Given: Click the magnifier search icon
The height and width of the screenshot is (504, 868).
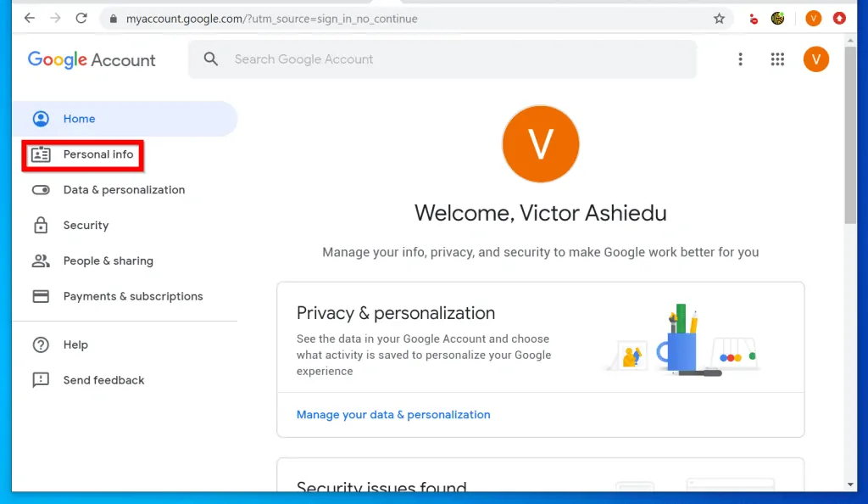Looking at the screenshot, I should tap(211, 59).
